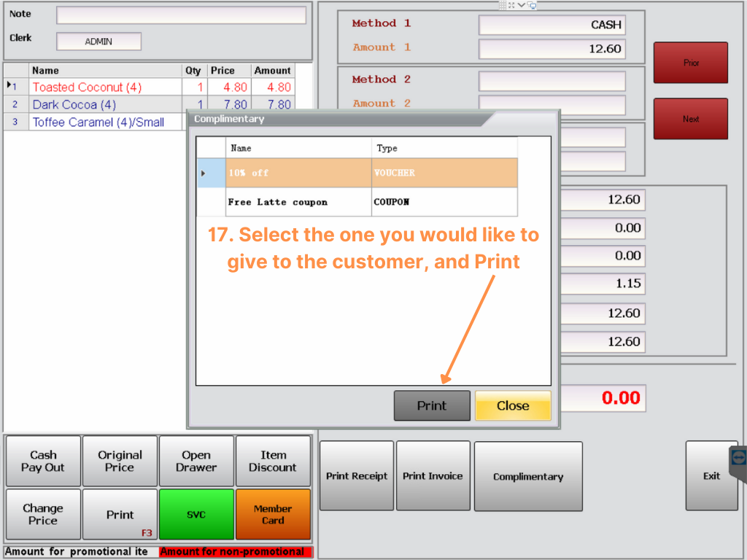The height and width of the screenshot is (560, 747).
Task: Click the Open Drawer button
Action: click(196, 461)
